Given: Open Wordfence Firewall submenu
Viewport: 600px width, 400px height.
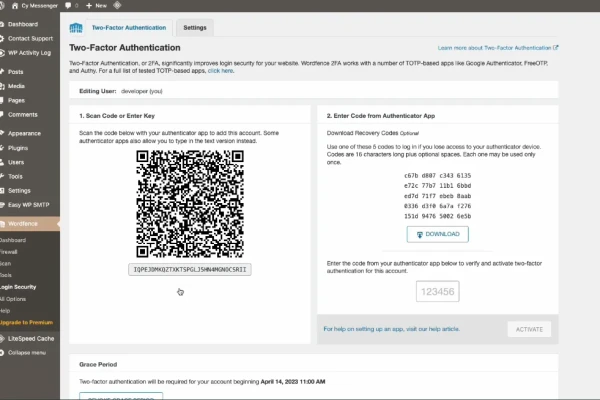Looking at the screenshot, I should (8, 252).
